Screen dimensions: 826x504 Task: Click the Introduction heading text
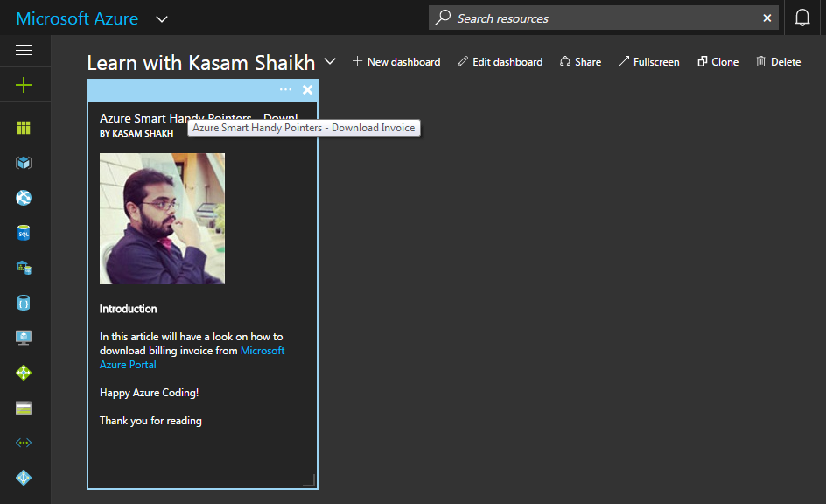[128, 309]
